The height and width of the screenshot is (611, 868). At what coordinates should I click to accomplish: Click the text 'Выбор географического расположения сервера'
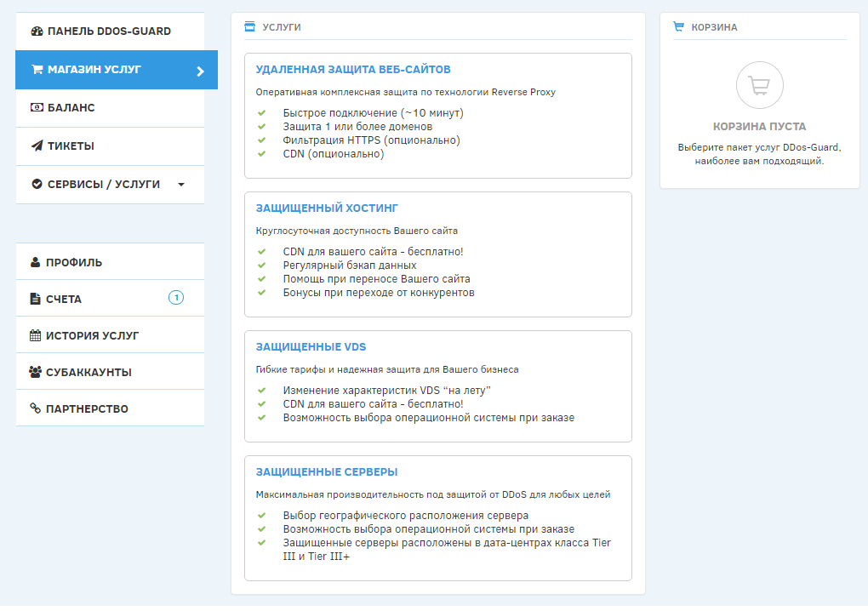(406, 515)
